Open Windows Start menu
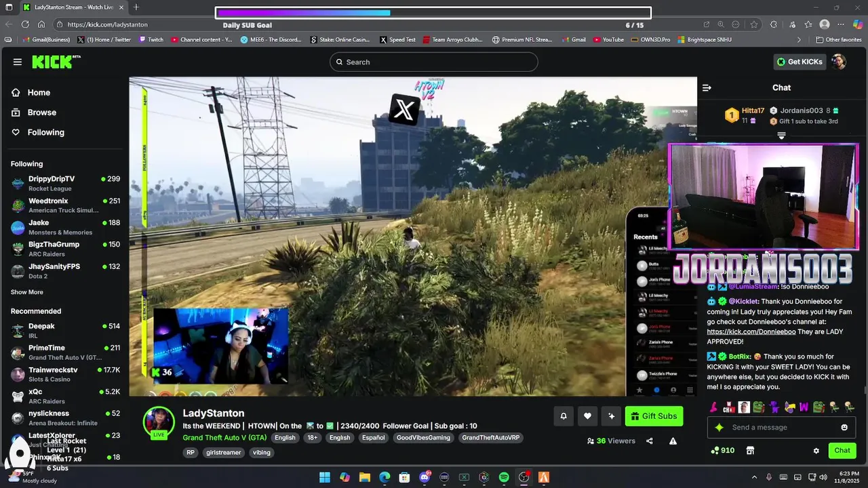 point(325,477)
